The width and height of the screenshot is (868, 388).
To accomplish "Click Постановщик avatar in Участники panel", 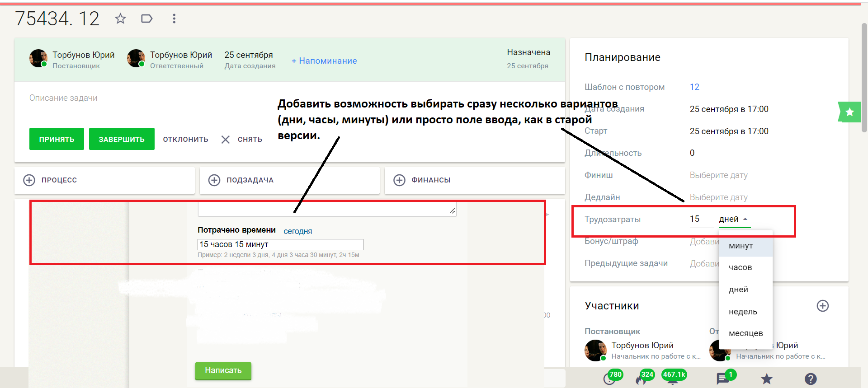I will (595, 351).
